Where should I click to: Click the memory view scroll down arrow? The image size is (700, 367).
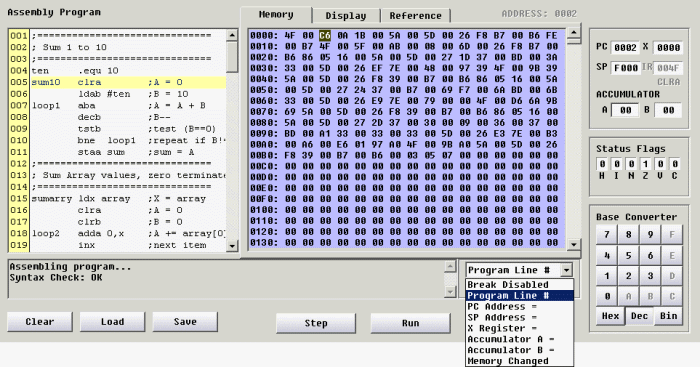click(x=574, y=245)
